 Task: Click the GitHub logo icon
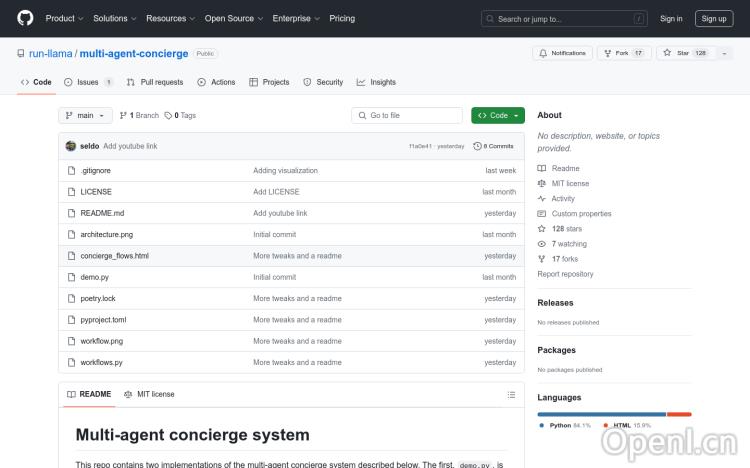click(25, 18)
